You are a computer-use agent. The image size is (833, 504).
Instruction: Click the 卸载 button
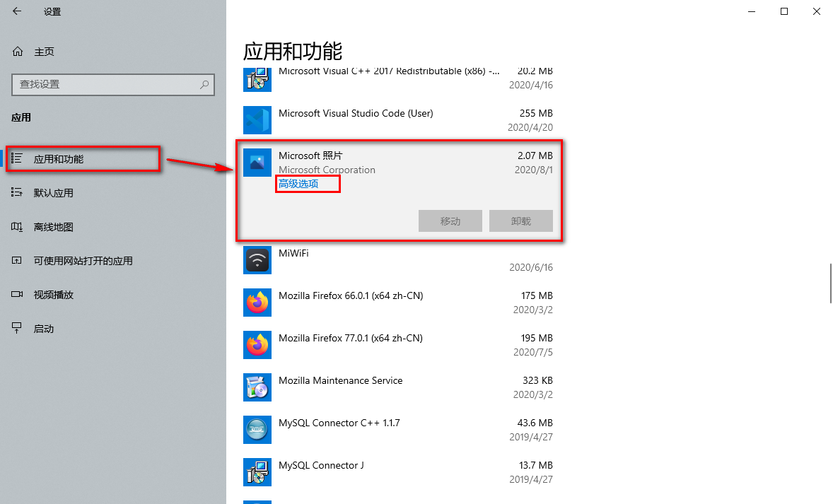[x=520, y=221]
